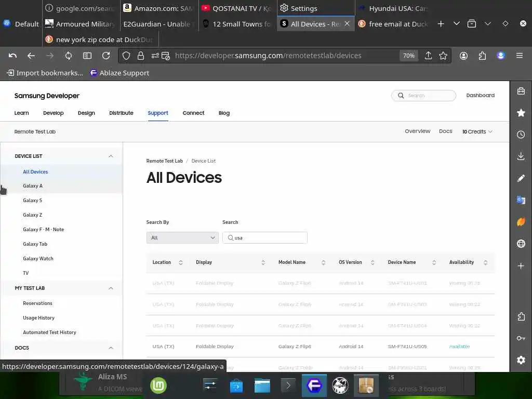532x399 pixels.
Task: Click the 70% zoom level indicator
Action: 408,56
